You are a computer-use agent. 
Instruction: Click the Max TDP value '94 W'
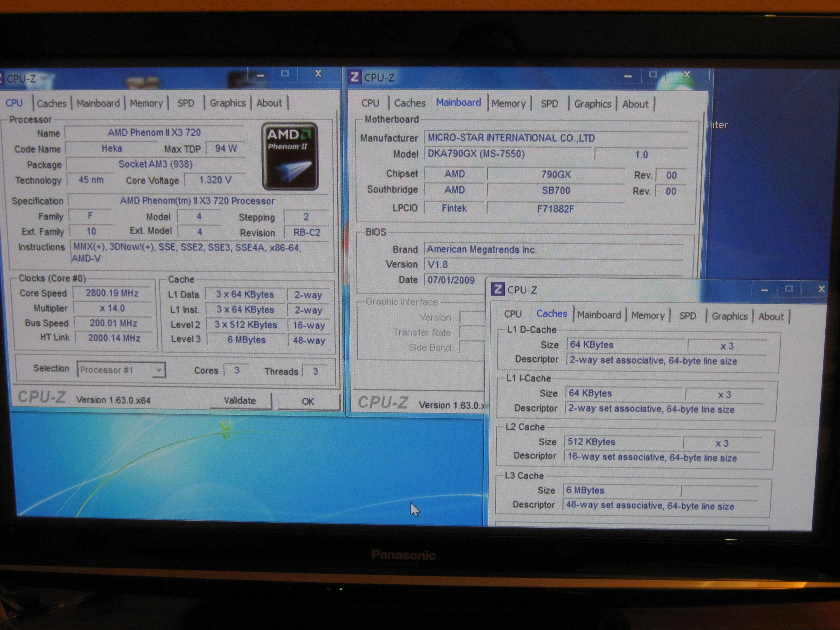click(x=226, y=149)
